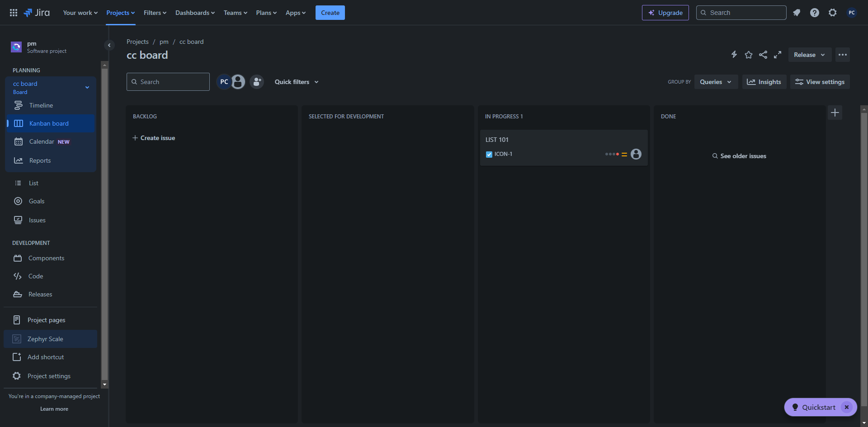Click the ICON-1 task type checkbox icon
This screenshot has height=427, width=868.
pyautogui.click(x=489, y=155)
